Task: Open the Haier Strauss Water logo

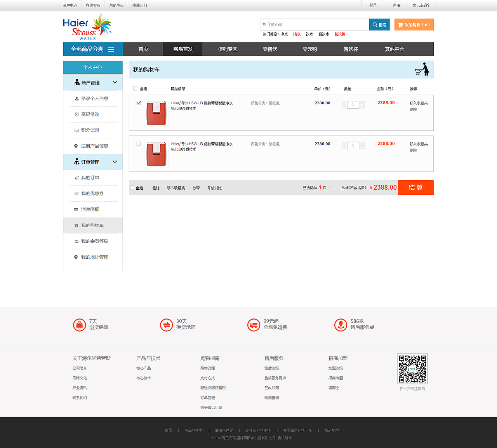Action: tap(87, 26)
